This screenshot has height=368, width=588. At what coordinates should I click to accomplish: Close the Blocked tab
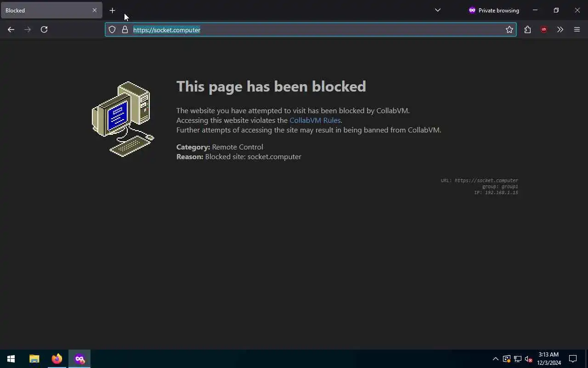pos(95,10)
